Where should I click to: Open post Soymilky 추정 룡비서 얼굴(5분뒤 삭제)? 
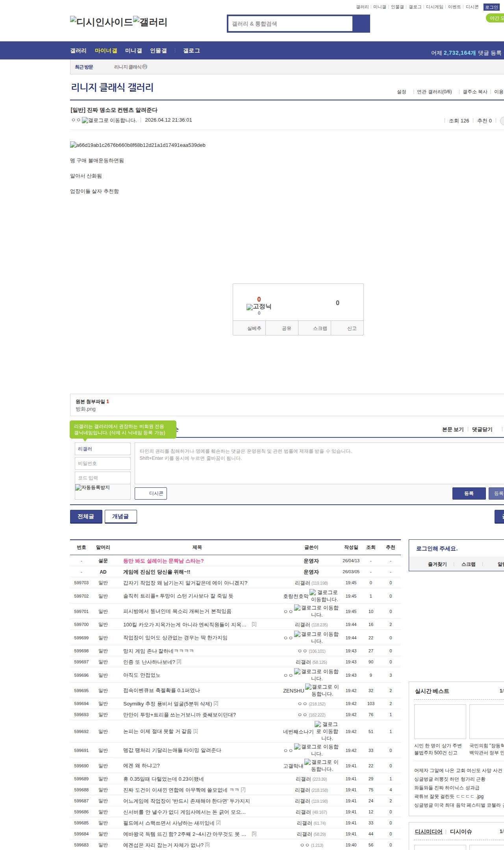(168, 704)
